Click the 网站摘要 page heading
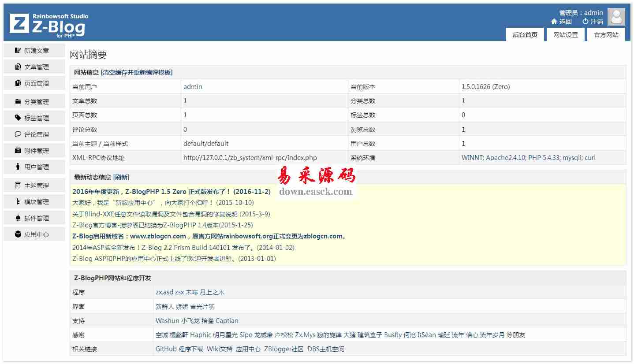Image resolution: width=634 pixels, height=364 pixels. coord(88,55)
